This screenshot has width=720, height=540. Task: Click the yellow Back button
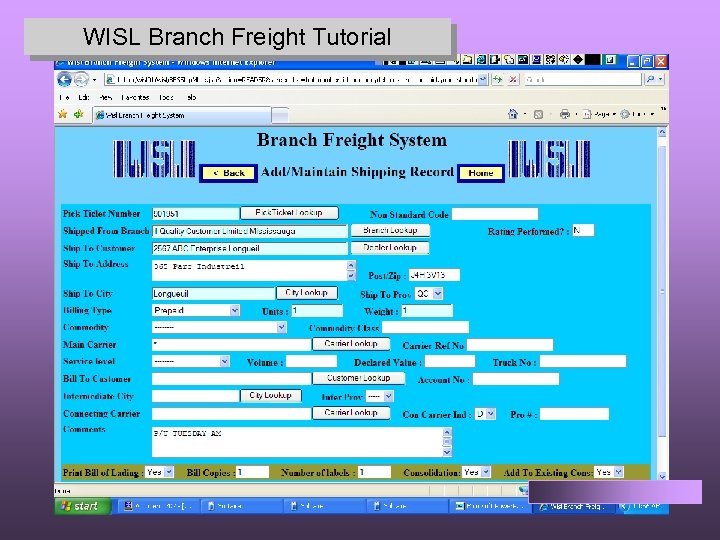228,173
